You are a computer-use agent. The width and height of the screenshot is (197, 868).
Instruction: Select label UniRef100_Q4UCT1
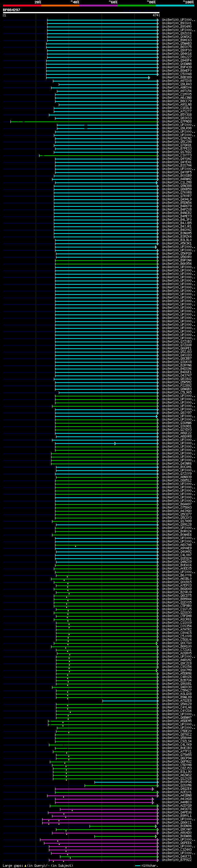176,856
